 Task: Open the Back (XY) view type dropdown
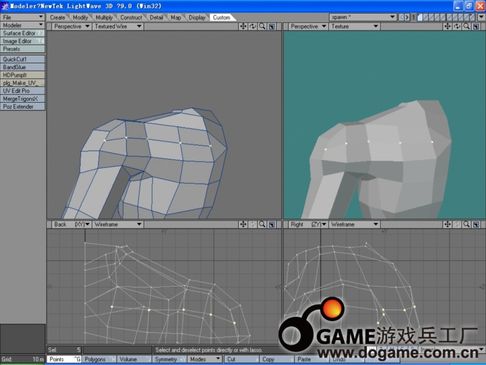[x=71, y=224]
